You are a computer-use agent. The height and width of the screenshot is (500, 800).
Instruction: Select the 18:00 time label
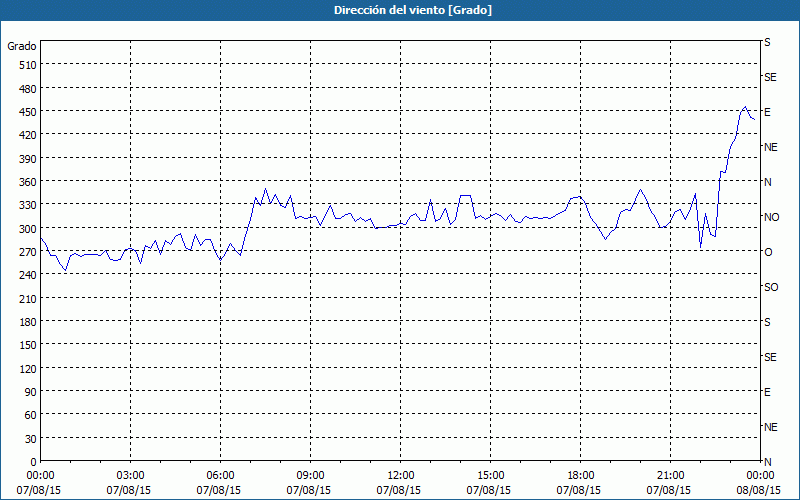pos(581,476)
